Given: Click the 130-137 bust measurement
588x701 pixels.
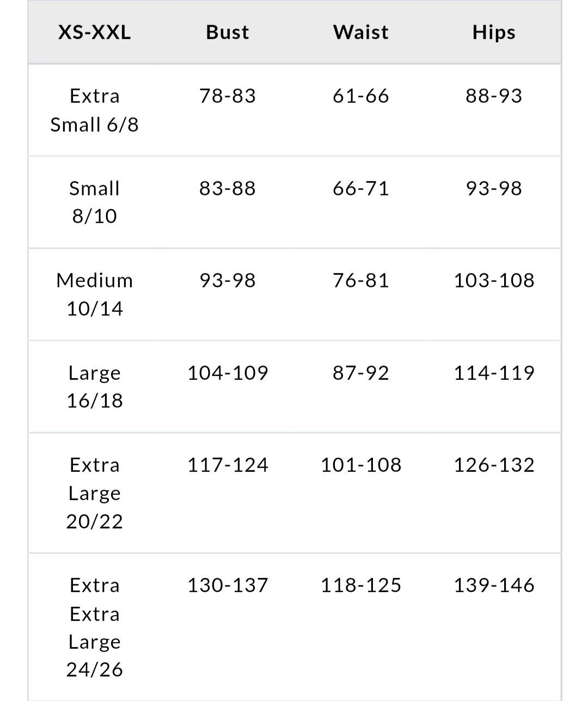Looking at the screenshot, I should coord(228,585).
